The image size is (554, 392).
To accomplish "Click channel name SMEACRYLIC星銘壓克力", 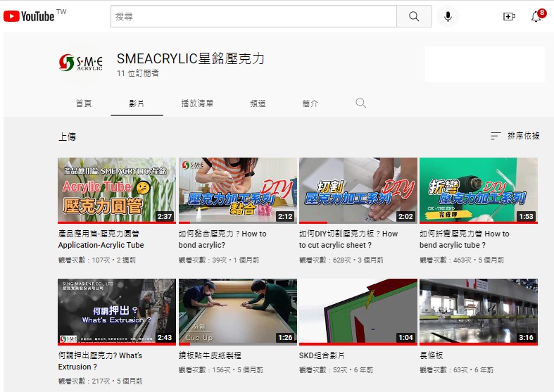I will 191,58.
